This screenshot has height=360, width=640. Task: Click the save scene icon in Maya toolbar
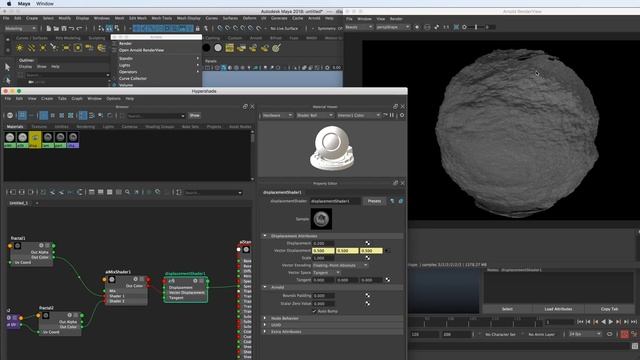click(64, 28)
